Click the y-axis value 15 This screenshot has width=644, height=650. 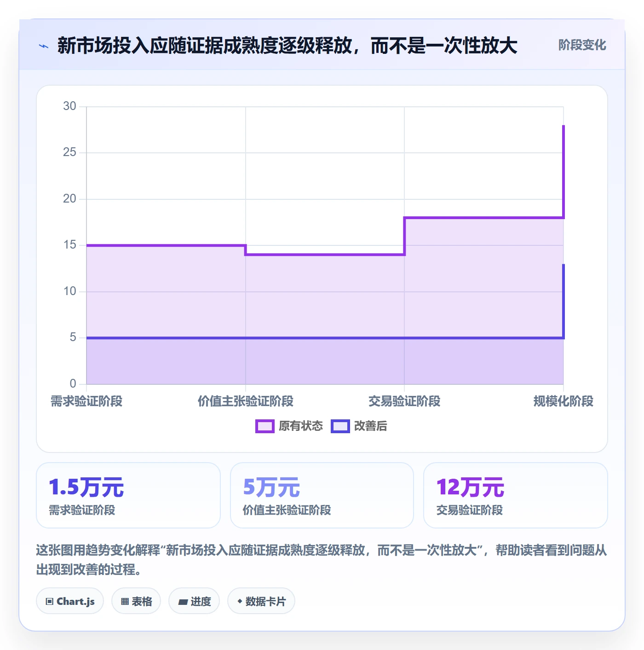coord(70,245)
